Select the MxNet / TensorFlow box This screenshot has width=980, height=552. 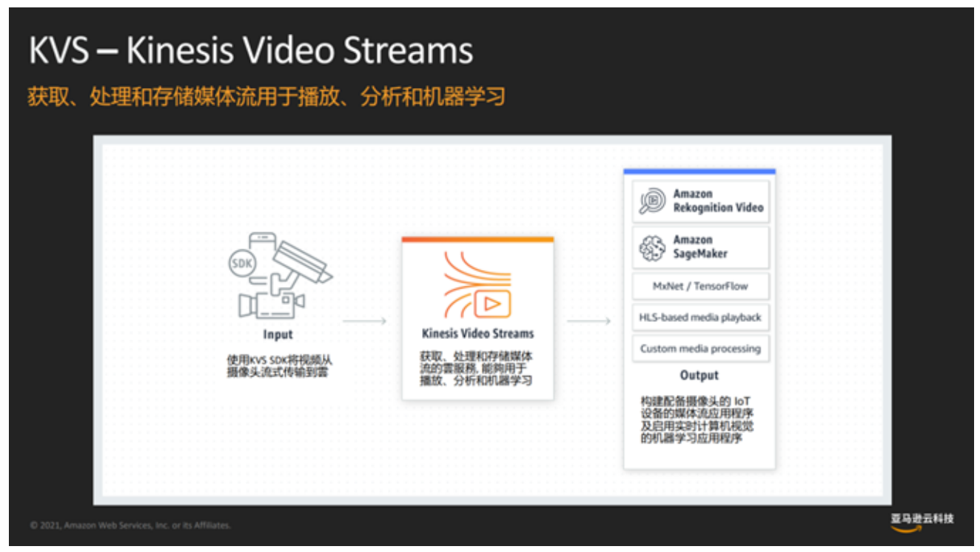pos(700,286)
